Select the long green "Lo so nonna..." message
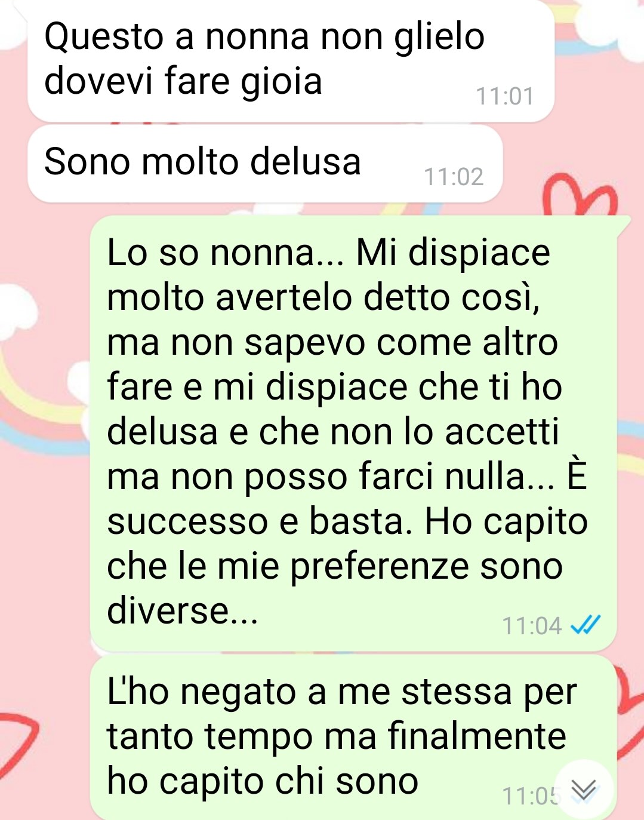This screenshot has width=644, height=820. (353, 434)
